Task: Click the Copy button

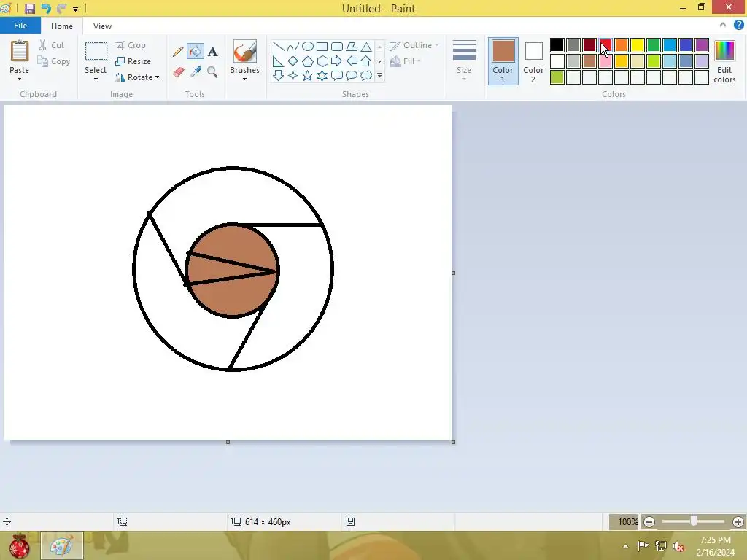Action: tap(54, 61)
